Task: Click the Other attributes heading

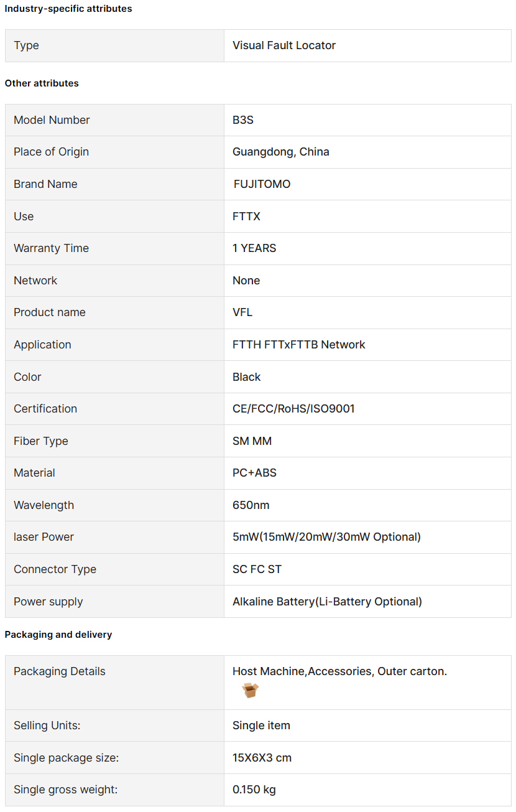Action: click(x=42, y=83)
